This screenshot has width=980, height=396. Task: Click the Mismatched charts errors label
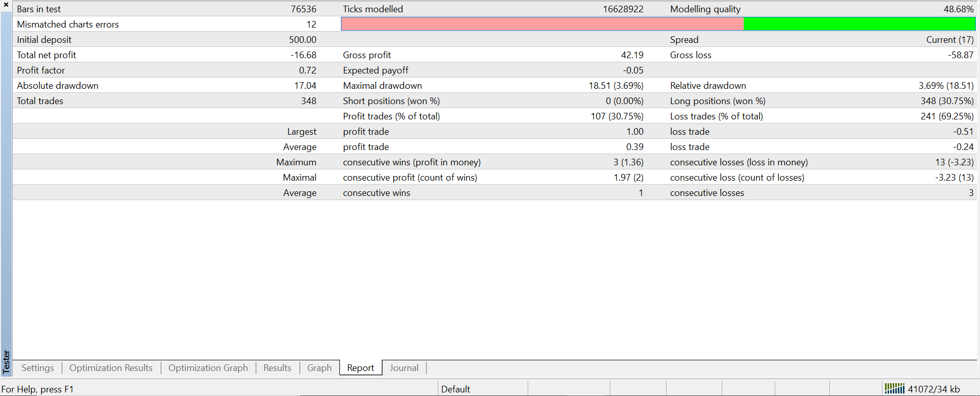(68, 24)
